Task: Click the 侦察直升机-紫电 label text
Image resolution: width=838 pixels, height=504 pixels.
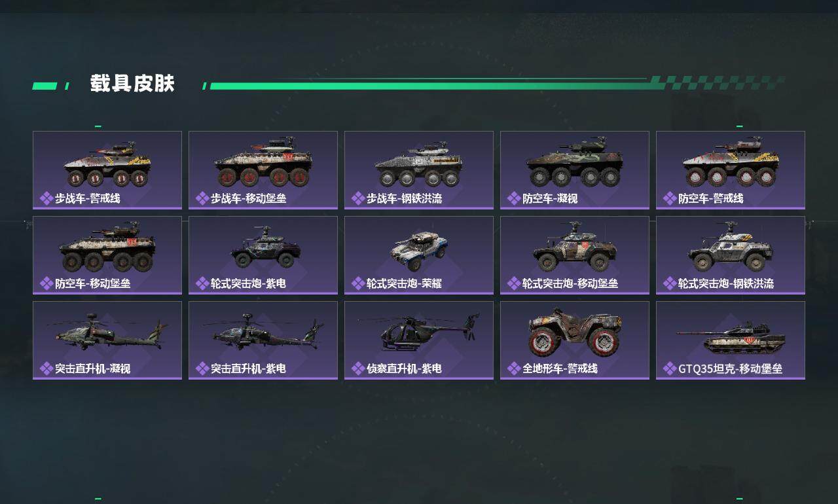Action: [x=404, y=369]
